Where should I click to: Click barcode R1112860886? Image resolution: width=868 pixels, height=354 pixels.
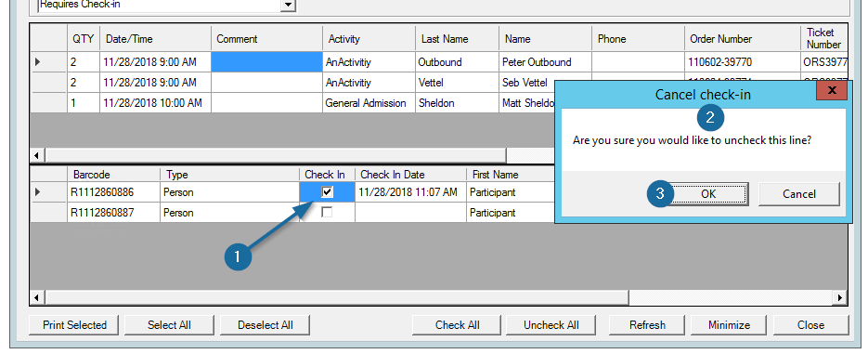click(113, 192)
